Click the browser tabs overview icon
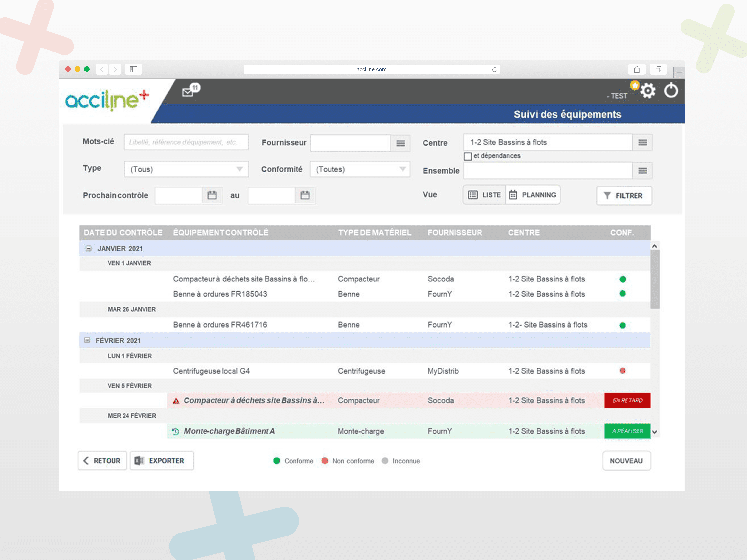 click(658, 69)
